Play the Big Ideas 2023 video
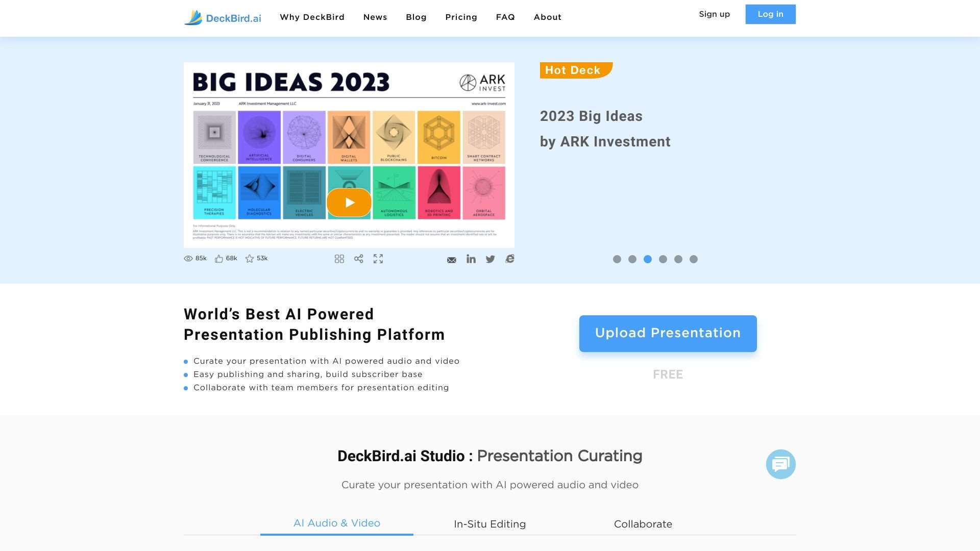 point(349,202)
